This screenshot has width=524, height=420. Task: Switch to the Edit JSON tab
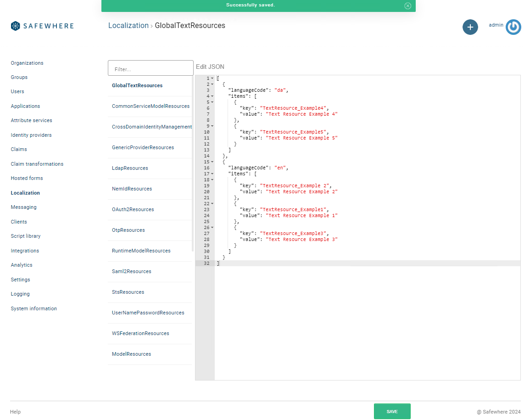pyautogui.click(x=210, y=67)
